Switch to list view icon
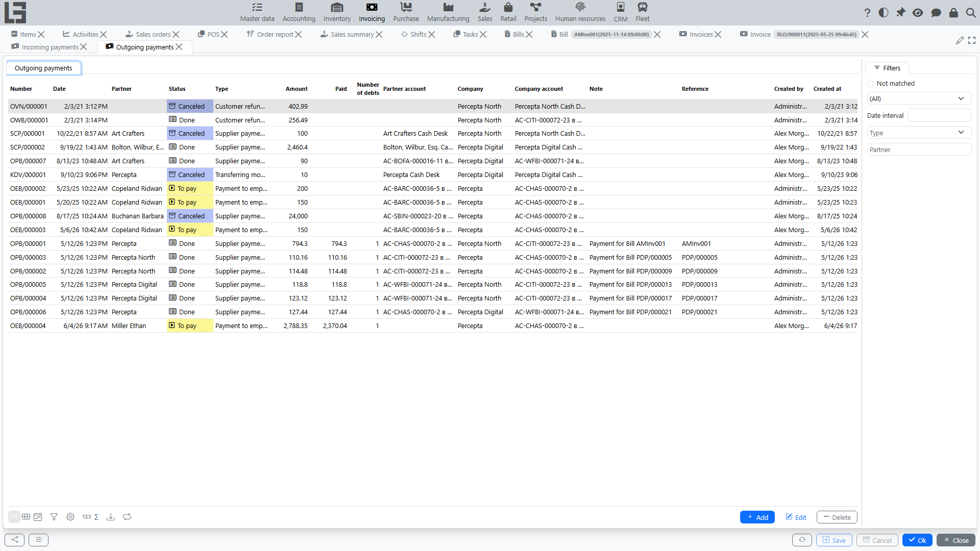980x551 pixels. pyautogui.click(x=14, y=517)
